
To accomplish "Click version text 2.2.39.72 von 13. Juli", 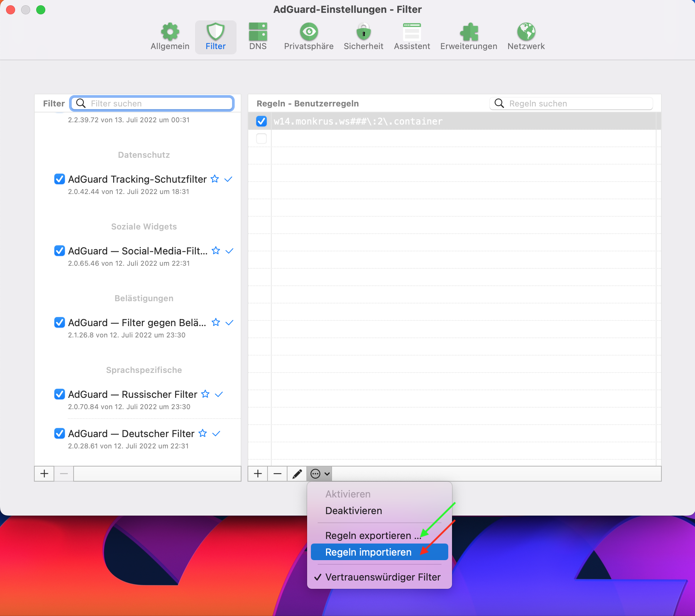I will pyautogui.click(x=129, y=120).
